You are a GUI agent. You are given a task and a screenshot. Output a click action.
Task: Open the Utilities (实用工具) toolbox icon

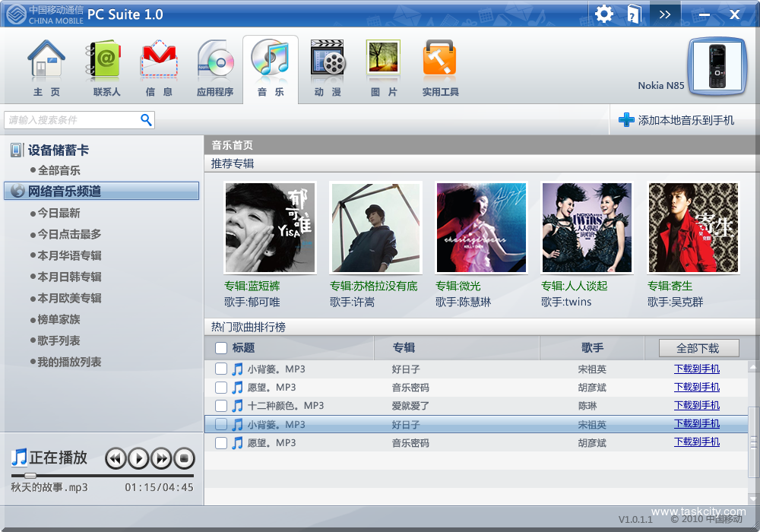pos(440,61)
